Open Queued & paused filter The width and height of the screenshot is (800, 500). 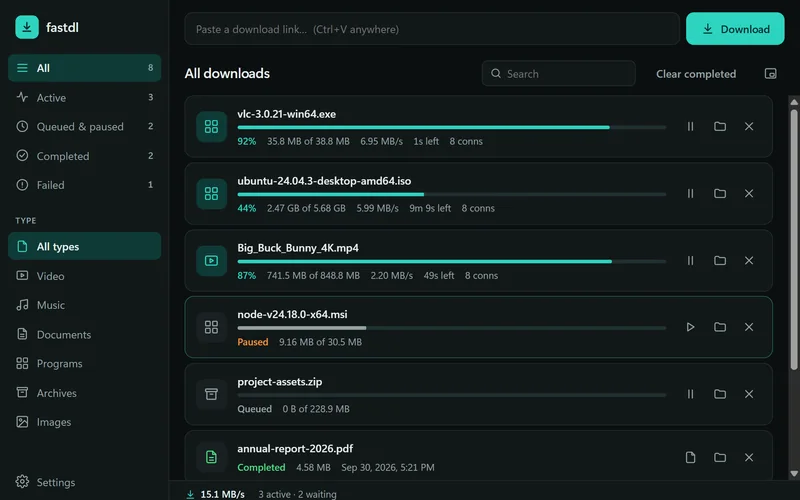[85, 127]
